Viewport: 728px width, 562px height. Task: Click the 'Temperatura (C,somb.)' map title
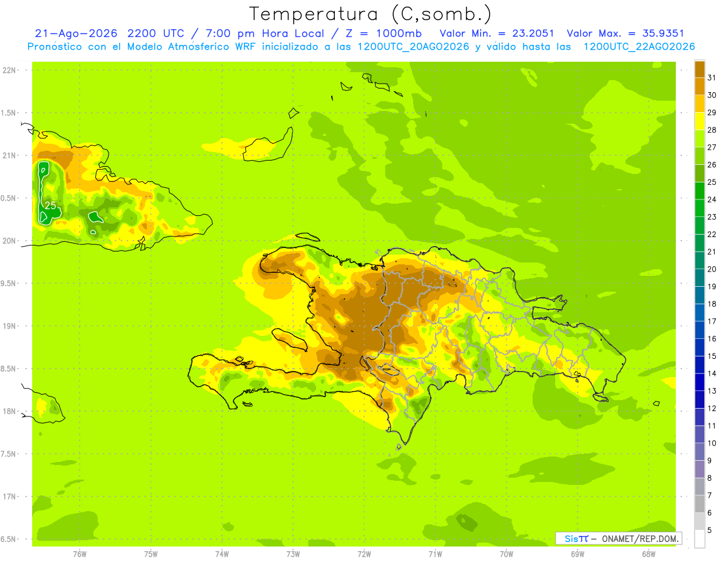click(370, 14)
